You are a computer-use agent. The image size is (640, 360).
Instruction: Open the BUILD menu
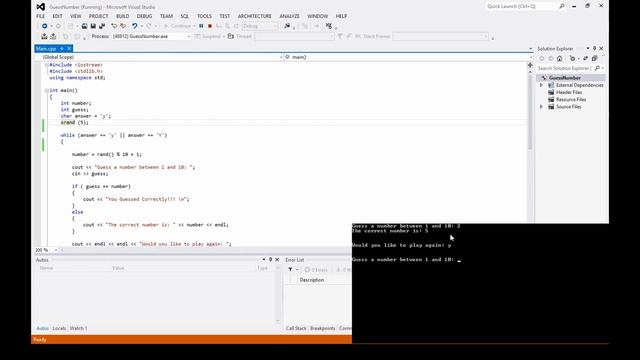point(122,16)
